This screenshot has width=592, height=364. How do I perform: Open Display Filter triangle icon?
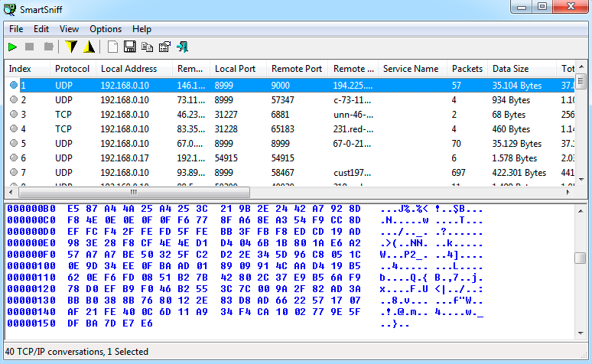[89, 47]
